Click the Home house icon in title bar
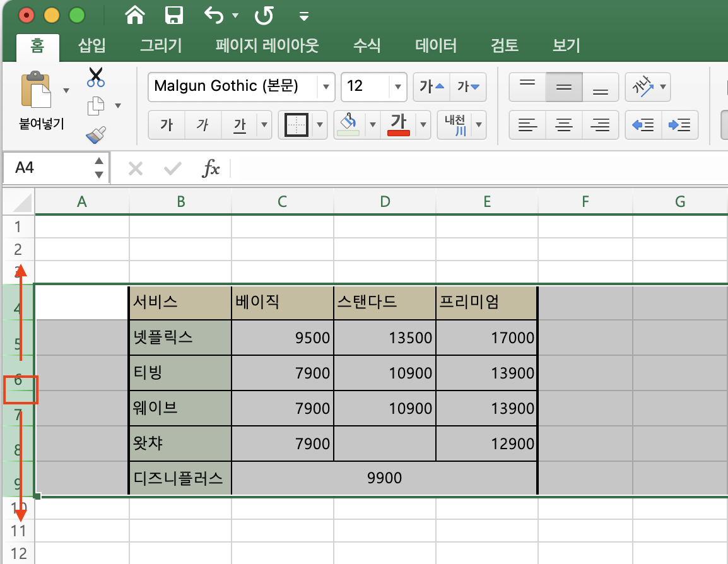728x564 pixels. [134, 15]
